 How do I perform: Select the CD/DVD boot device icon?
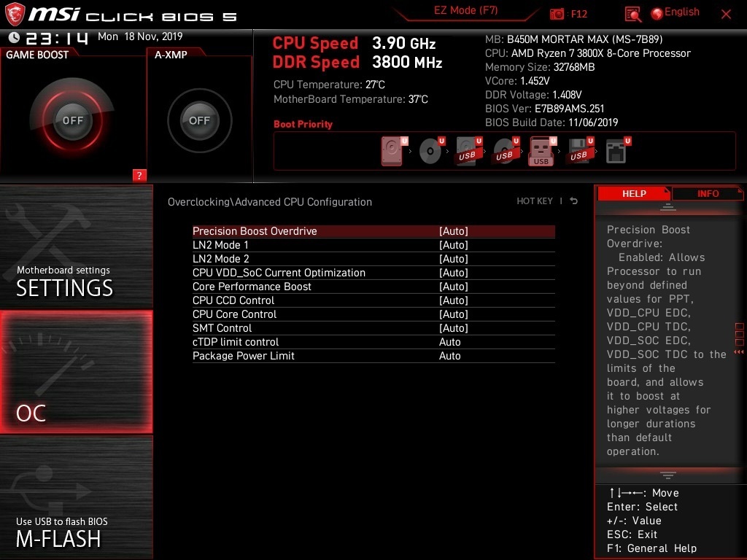tap(431, 151)
